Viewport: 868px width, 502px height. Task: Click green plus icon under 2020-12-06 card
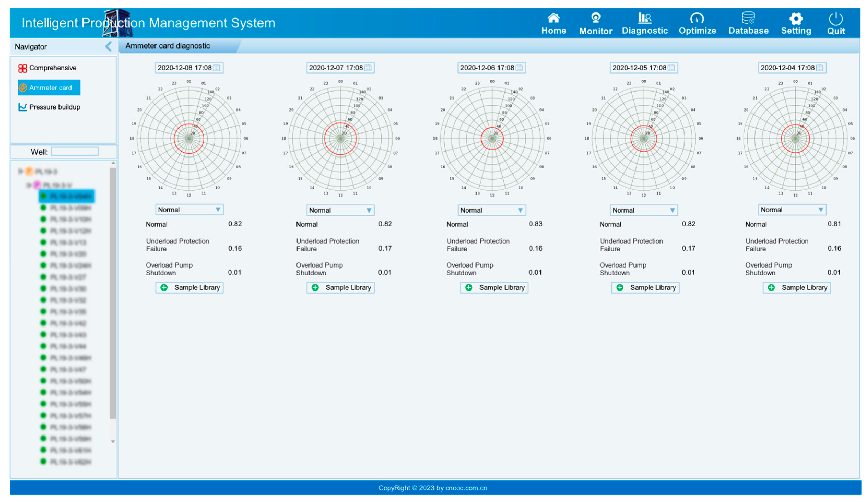click(469, 288)
